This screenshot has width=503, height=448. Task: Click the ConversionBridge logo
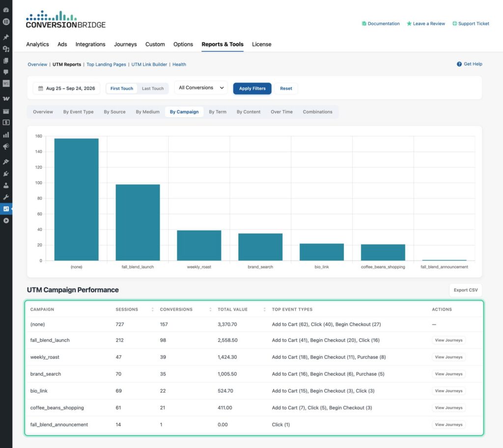pos(66,20)
